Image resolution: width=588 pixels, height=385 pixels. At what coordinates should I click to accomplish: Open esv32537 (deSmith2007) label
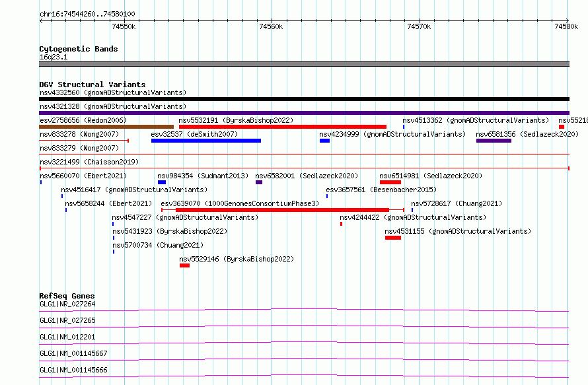tap(194, 134)
